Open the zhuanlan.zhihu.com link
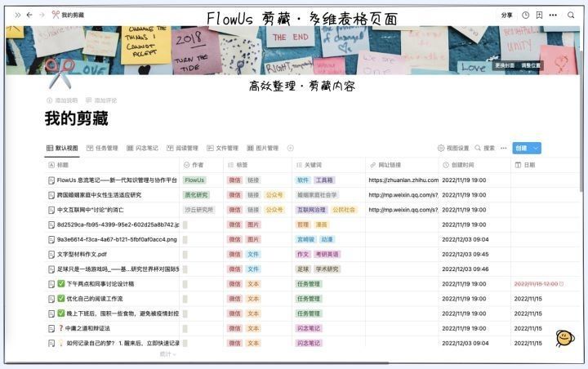The width and height of the screenshot is (588, 369). pos(403,180)
